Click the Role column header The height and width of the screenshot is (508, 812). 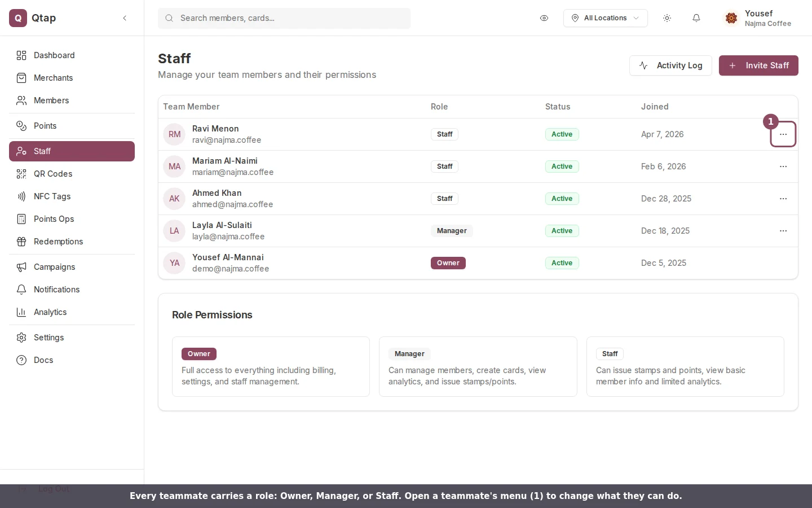click(x=439, y=107)
